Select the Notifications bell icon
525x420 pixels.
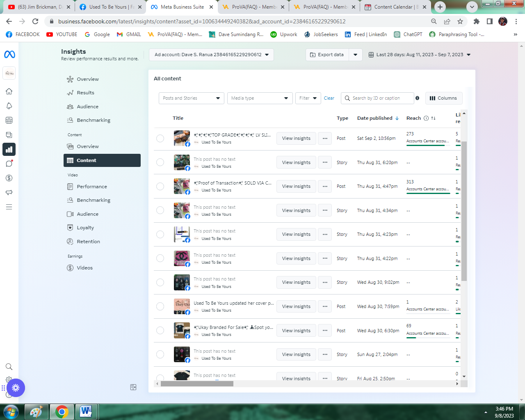coord(9,105)
